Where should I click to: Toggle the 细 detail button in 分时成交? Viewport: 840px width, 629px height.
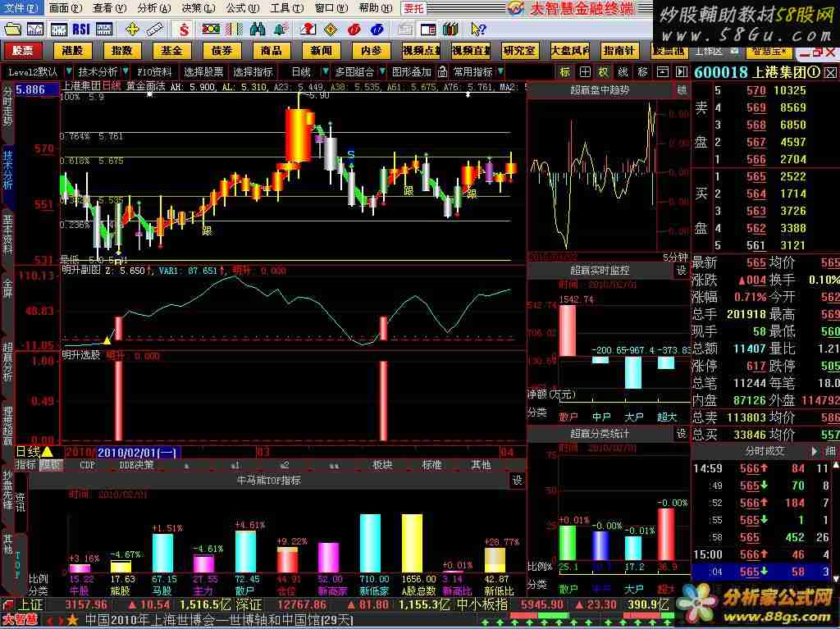tap(830, 451)
